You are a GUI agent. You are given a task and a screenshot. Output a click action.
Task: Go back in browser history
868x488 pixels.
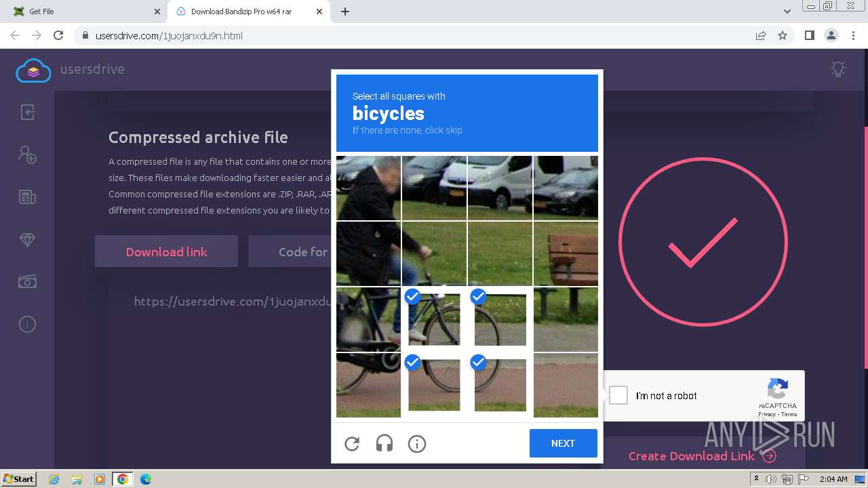15,35
